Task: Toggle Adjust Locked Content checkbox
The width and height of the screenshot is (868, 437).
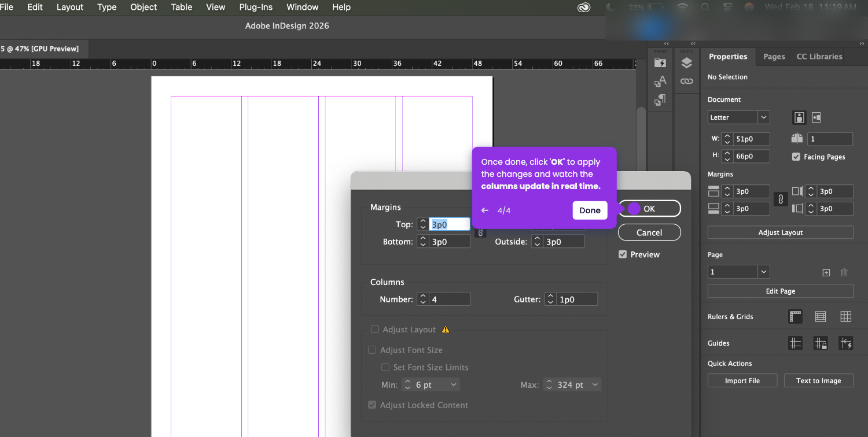Action: click(x=372, y=405)
